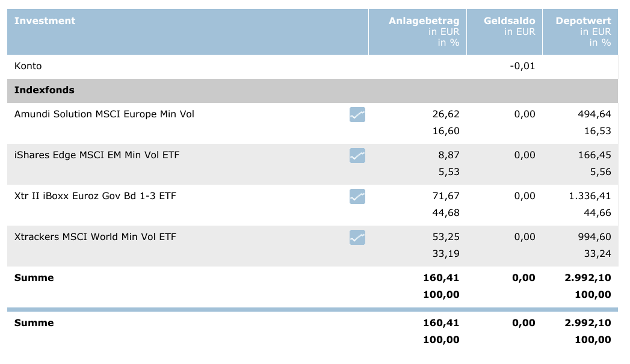Open iShares Edge MSCI EM Min Vol ETF
This screenshot has height=364, width=630.
point(97,155)
